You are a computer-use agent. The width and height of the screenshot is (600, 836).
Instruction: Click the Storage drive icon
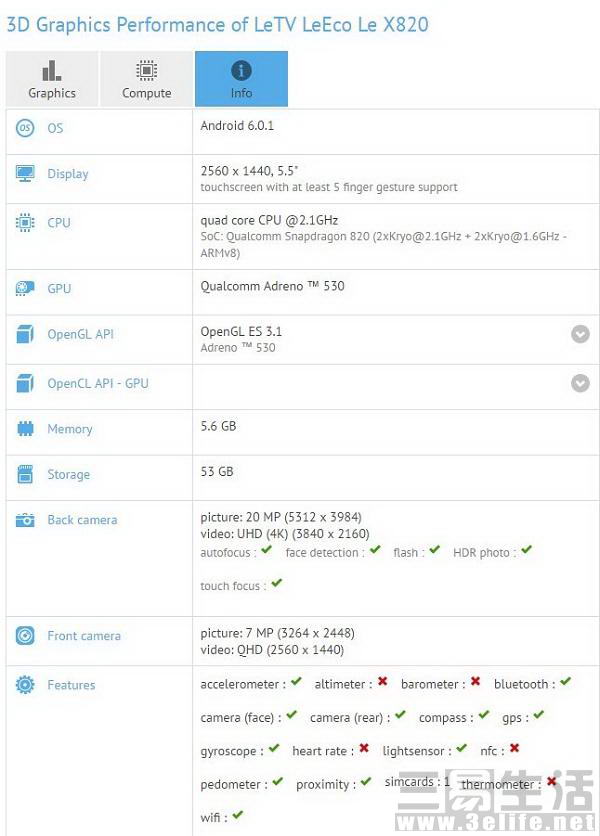tap(25, 475)
